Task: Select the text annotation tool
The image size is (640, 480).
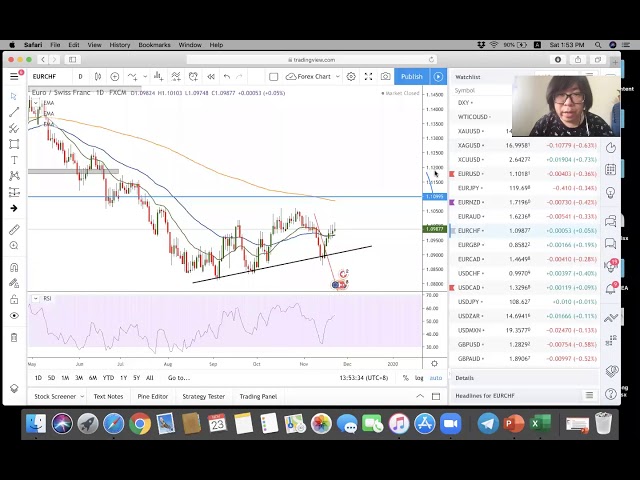Action: [14, 160]
